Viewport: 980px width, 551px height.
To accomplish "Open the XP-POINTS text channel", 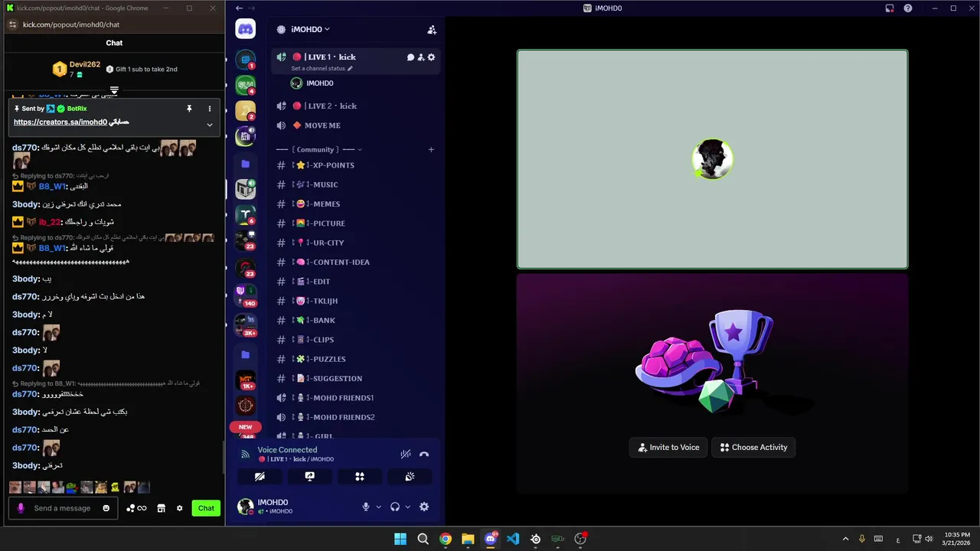I will point(355,165).
